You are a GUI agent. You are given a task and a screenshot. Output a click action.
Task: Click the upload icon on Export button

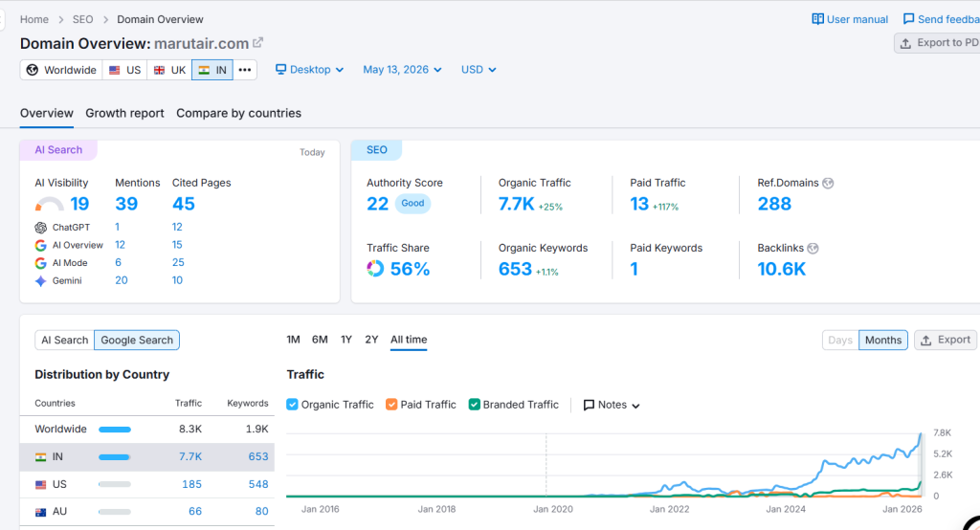(x=926, y=340)
